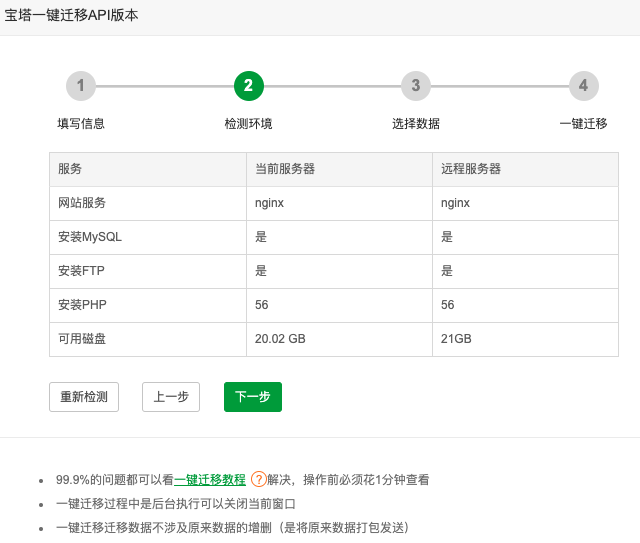Click the 远程服务器 column header
Screen dimensions: 640x543
click(x=471, y=169)
